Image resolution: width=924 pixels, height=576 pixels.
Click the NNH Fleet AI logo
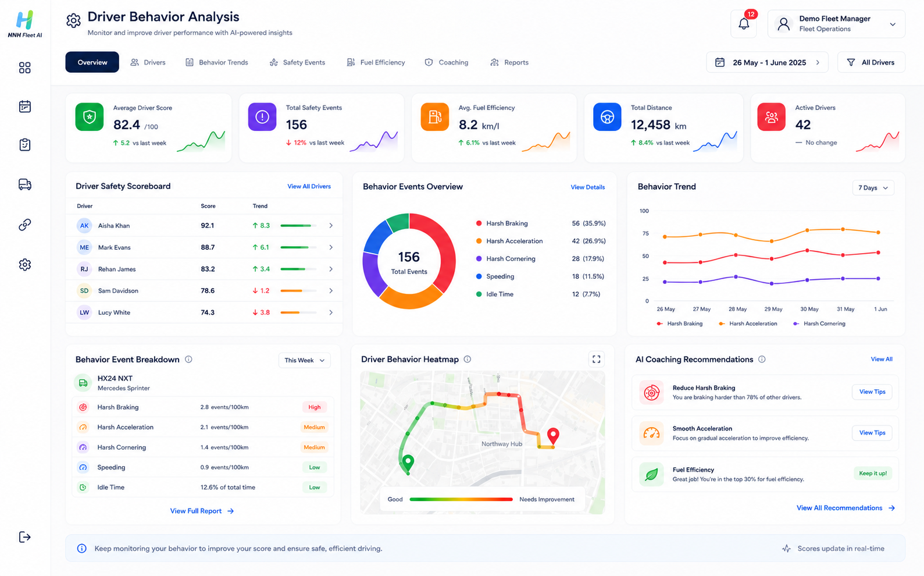pyautogui.click(x=24, y=24)
